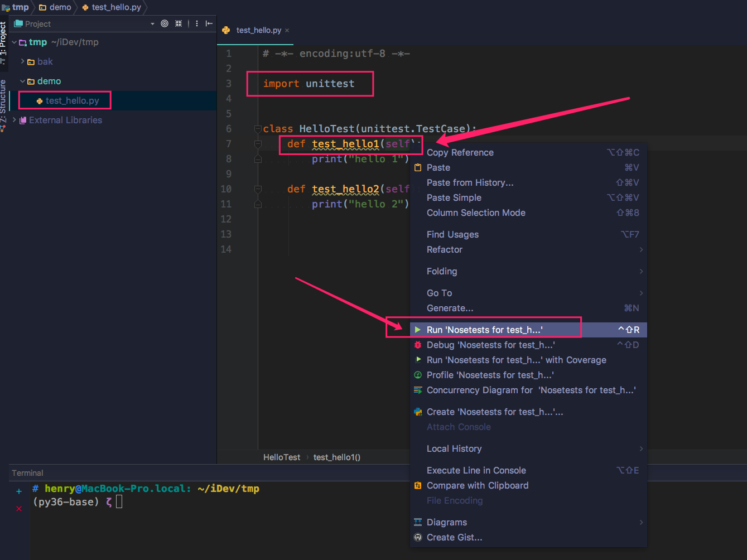This screenshot has height=560, width=747.
Task: Toggle the Z: Structure side tool tab
Action: tap(3, 105)
